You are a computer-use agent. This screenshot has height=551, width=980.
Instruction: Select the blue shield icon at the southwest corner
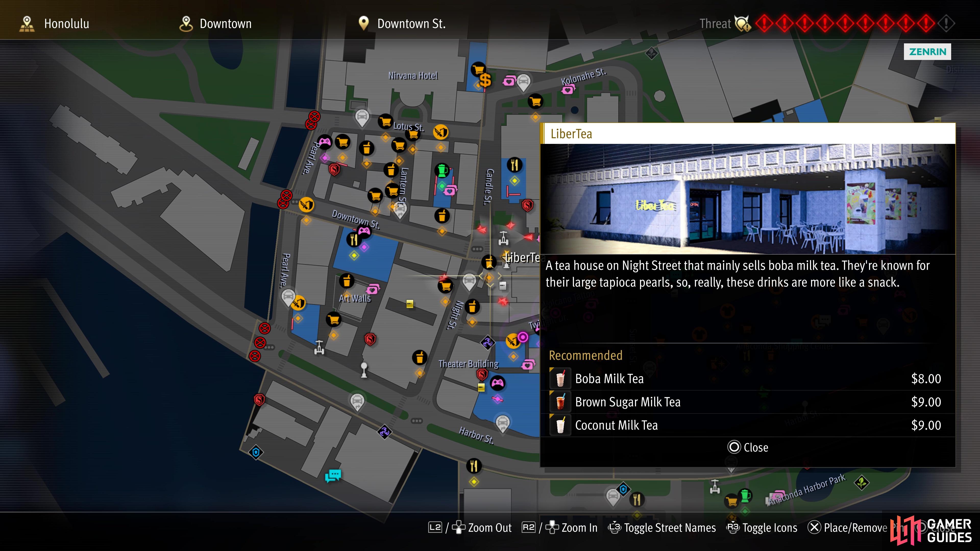point(256,452)
